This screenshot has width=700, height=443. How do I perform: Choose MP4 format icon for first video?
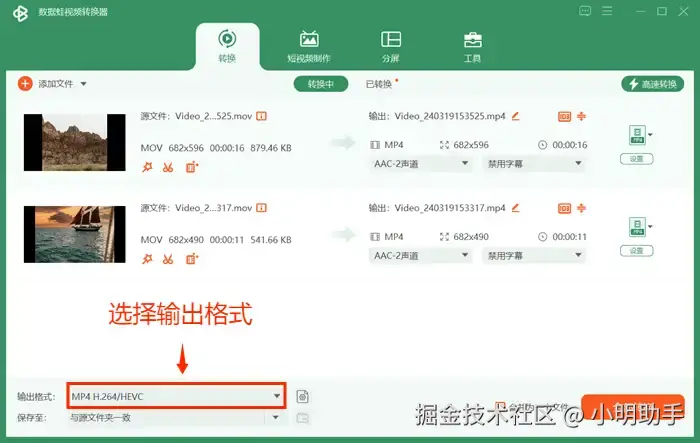(638, 135)
